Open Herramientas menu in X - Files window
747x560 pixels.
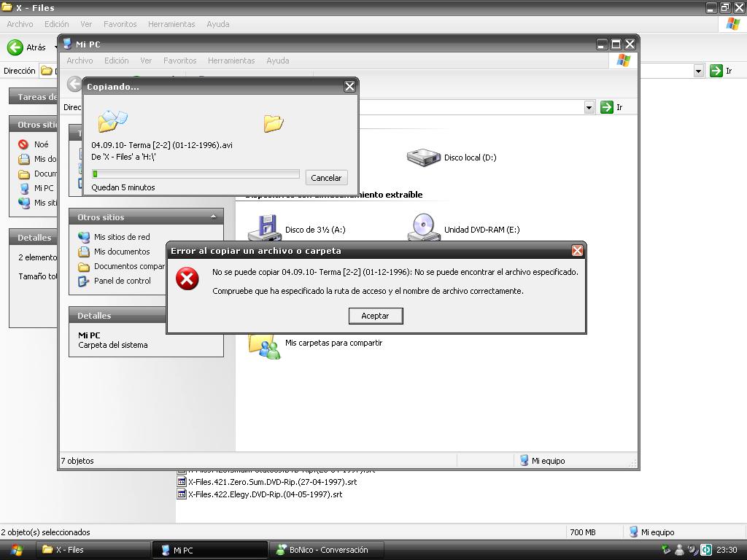[171, 24]
